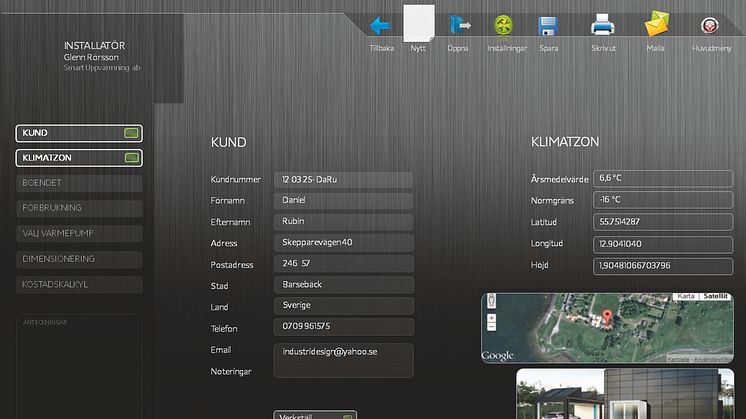
Task: Click the map zoom in plus button
Action: [x=491, y=318]
